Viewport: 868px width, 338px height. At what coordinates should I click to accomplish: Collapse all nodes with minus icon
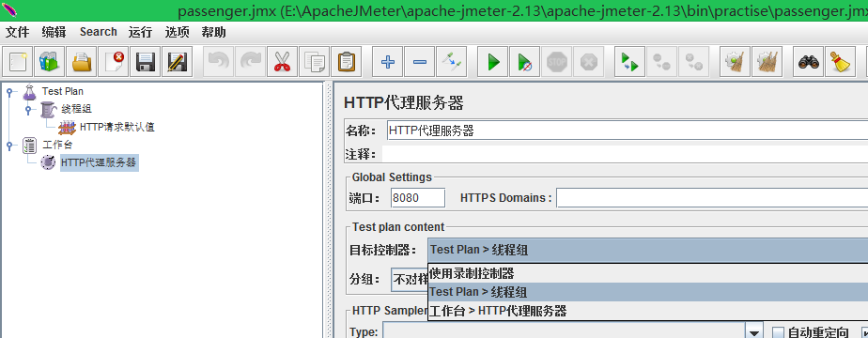click(420, 61)
